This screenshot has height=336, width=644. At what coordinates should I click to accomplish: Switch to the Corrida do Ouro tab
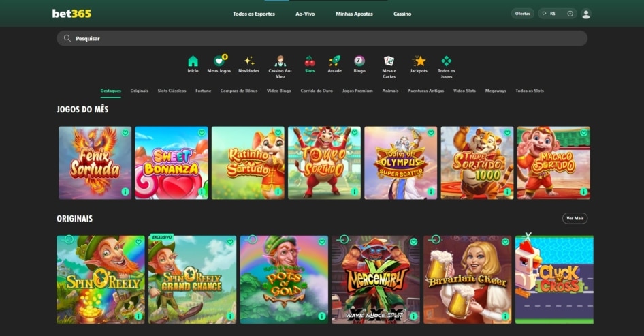click(x=317, y=91)
